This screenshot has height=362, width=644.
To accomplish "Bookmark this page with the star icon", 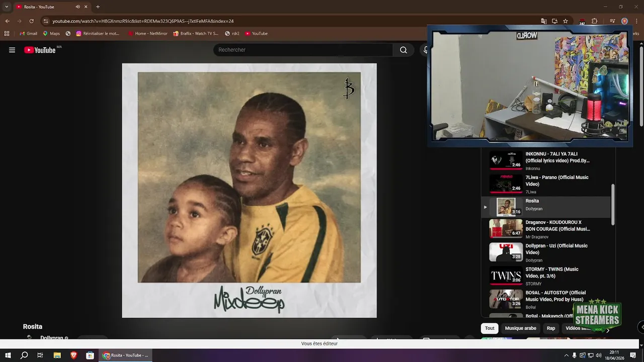I will point(566,21).
